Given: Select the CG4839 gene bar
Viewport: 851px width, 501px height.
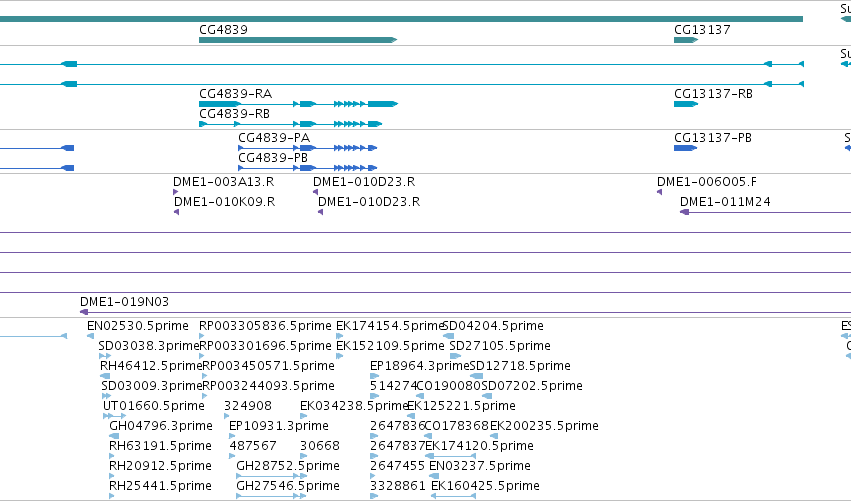Looking at the screenshot, I should tap(298, 40).
